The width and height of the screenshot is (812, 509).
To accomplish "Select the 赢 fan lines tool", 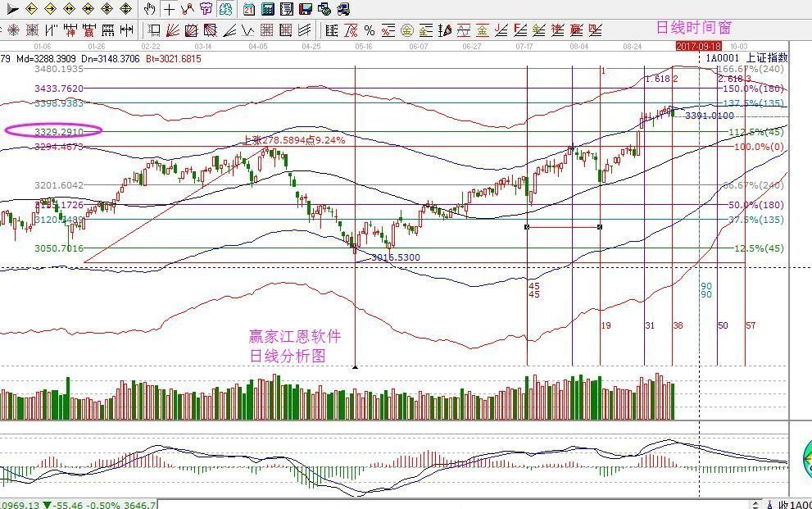I will [576, 30].
